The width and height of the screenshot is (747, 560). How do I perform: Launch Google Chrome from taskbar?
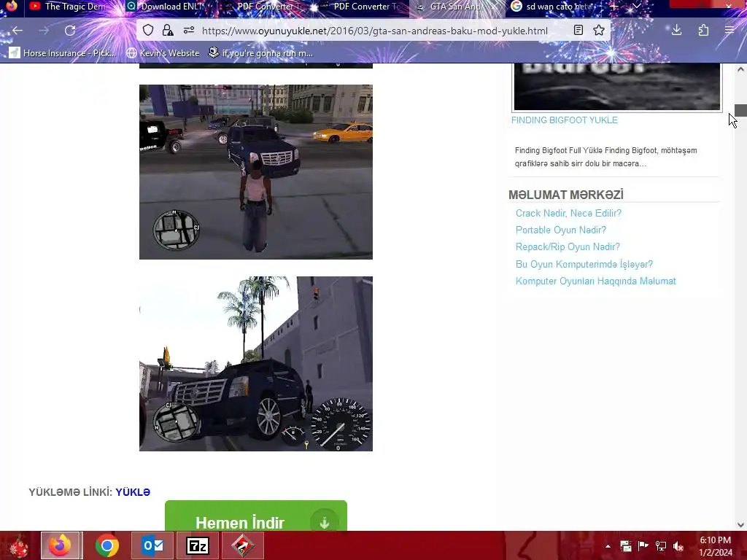107,545
